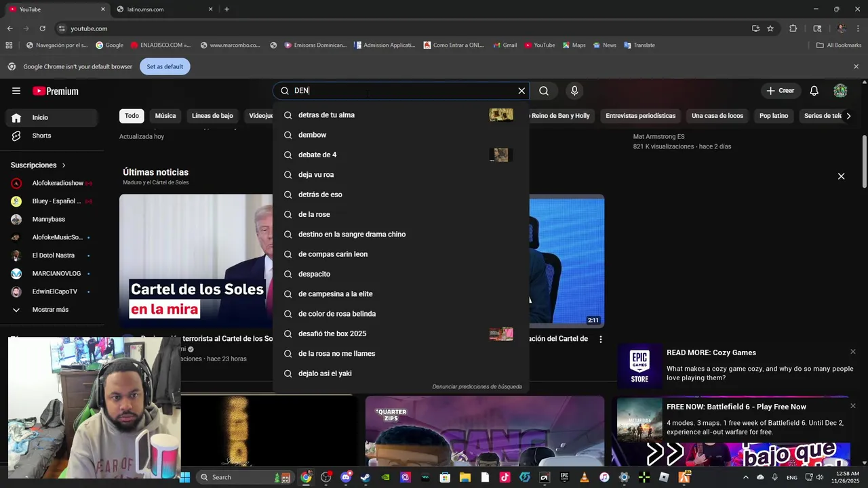Open Chrome extensions puzzle icon
Screen dimensions: 868x488
793,28
